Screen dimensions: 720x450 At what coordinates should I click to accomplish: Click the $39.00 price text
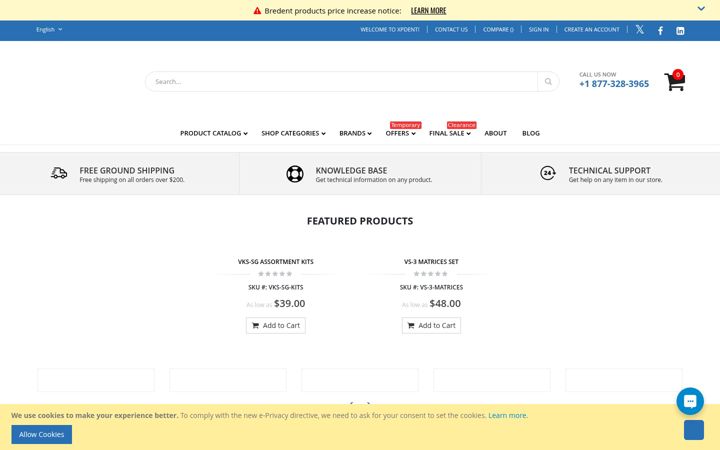[x=289, y=304]
